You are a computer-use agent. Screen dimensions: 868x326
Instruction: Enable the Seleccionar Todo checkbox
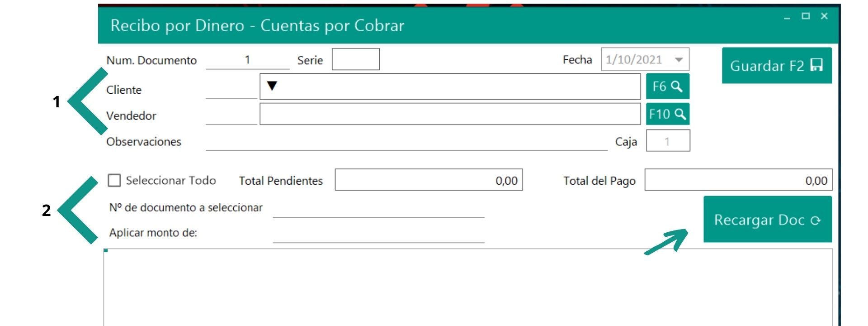point(114,181)
